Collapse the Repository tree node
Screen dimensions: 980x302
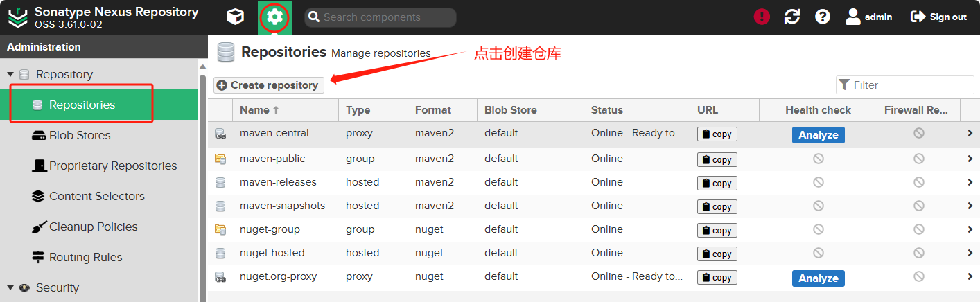coord(10,74)
